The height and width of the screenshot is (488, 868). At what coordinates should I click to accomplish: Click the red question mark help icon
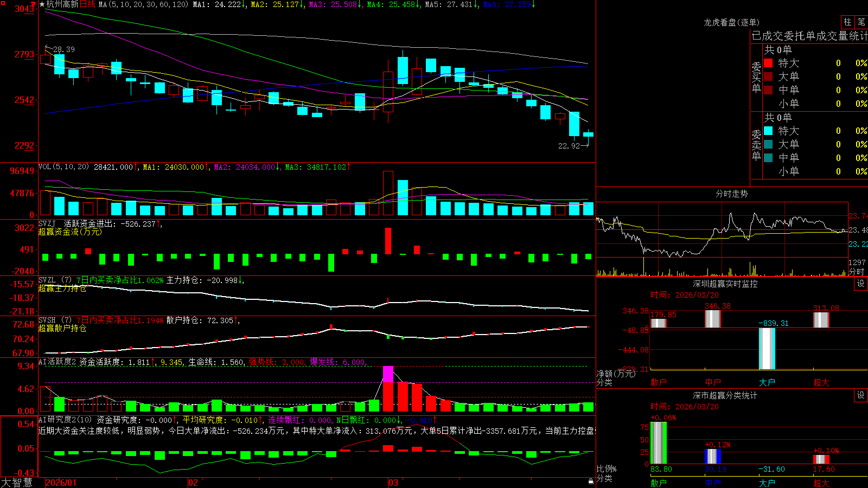tap(33, 5)
